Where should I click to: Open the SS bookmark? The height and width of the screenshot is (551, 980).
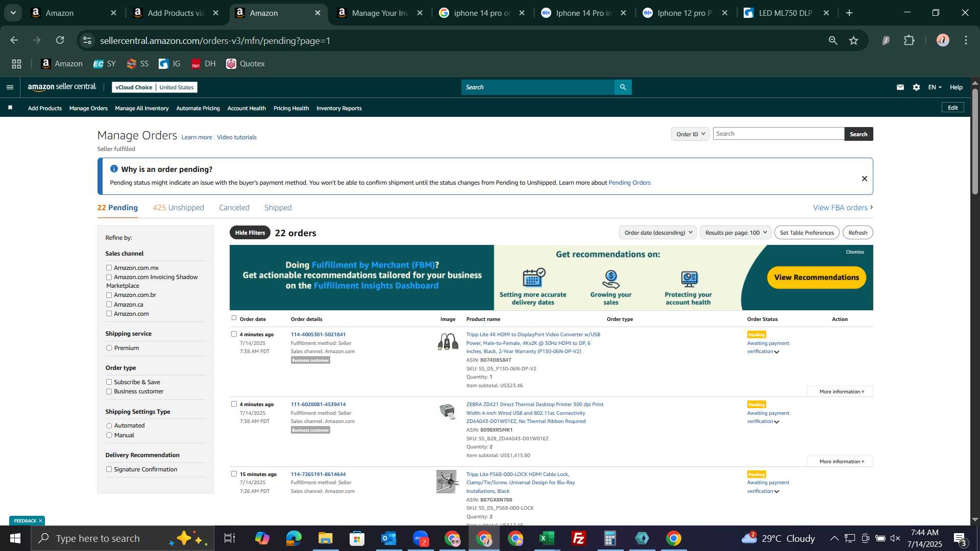(x=138, y=64)
